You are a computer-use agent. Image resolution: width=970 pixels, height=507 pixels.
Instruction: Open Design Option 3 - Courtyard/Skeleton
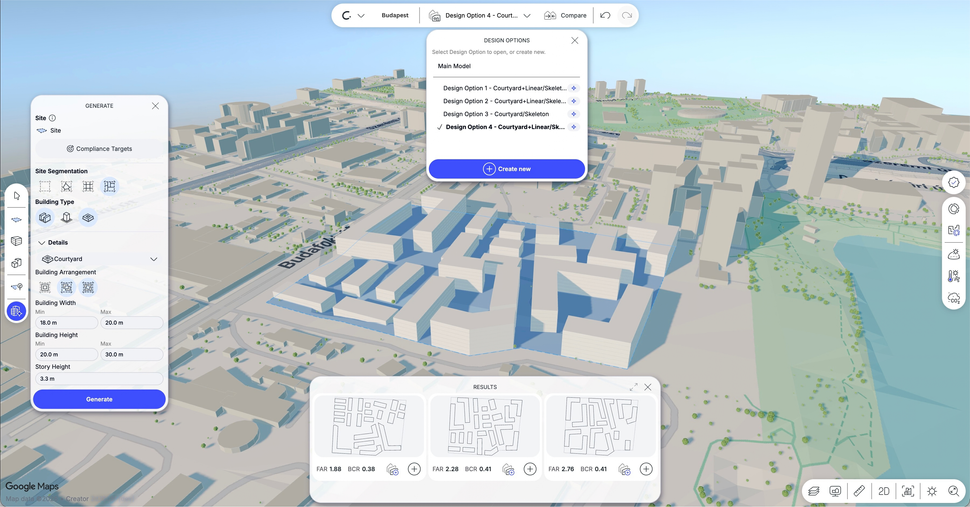point(496,114)
